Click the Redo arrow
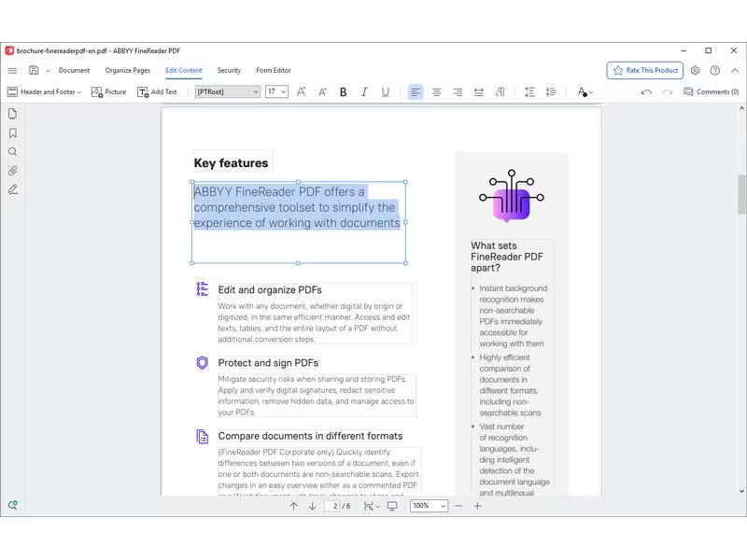 tap(668, 92)
